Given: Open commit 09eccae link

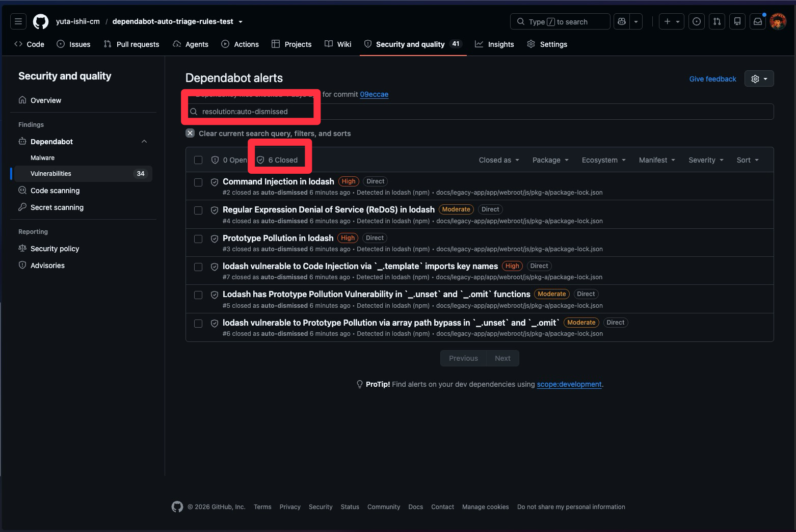Looking at the screenshot, I should pos(374,94).
